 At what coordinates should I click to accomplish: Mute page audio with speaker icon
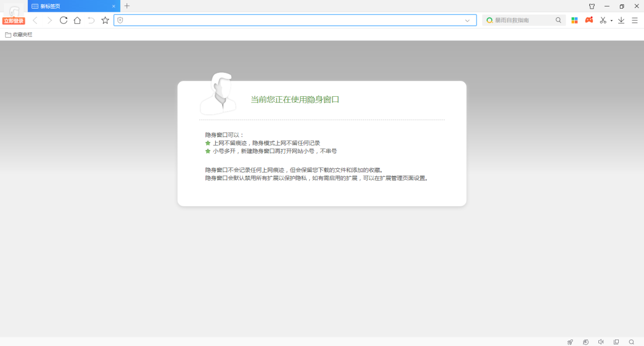(x=601, y=342)
